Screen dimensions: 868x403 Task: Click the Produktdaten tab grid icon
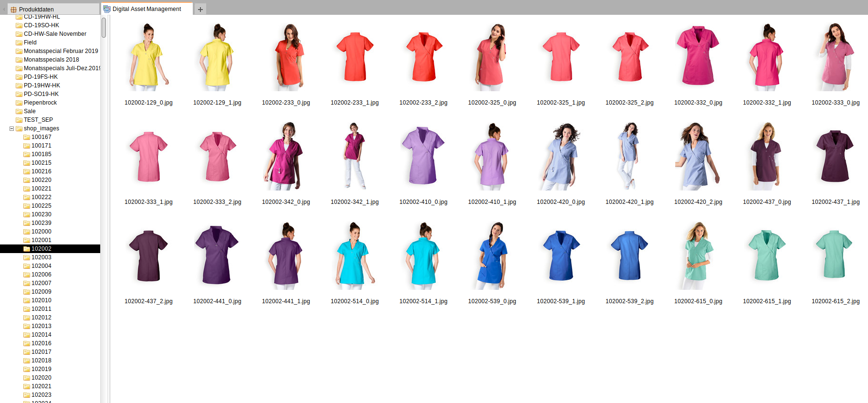(x=13, y=10)
